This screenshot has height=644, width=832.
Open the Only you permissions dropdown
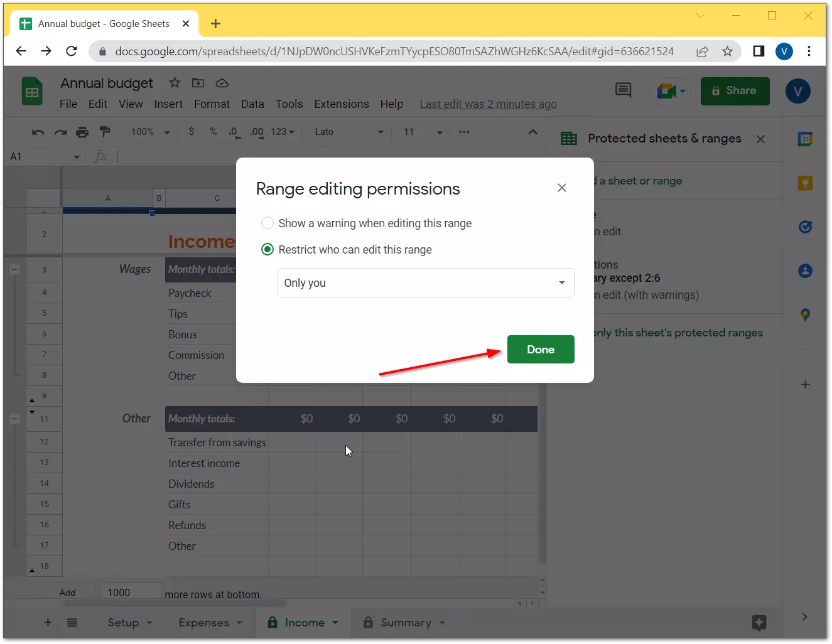(x=426, y=283)
